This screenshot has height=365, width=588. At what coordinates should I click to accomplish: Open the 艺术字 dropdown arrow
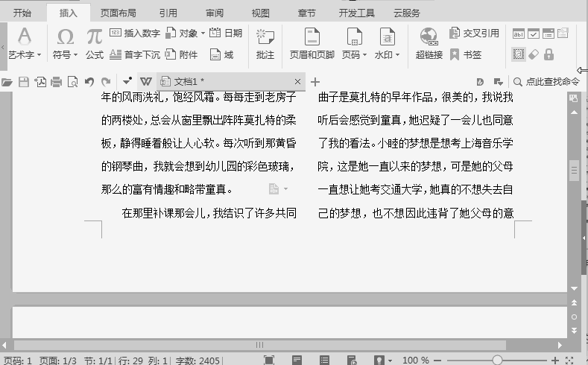tap(39, 54)
